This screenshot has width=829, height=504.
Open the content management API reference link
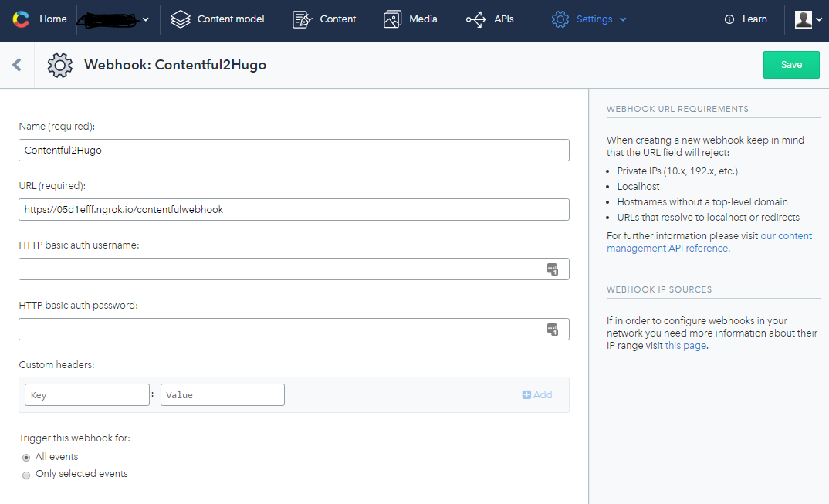[709, 242]
